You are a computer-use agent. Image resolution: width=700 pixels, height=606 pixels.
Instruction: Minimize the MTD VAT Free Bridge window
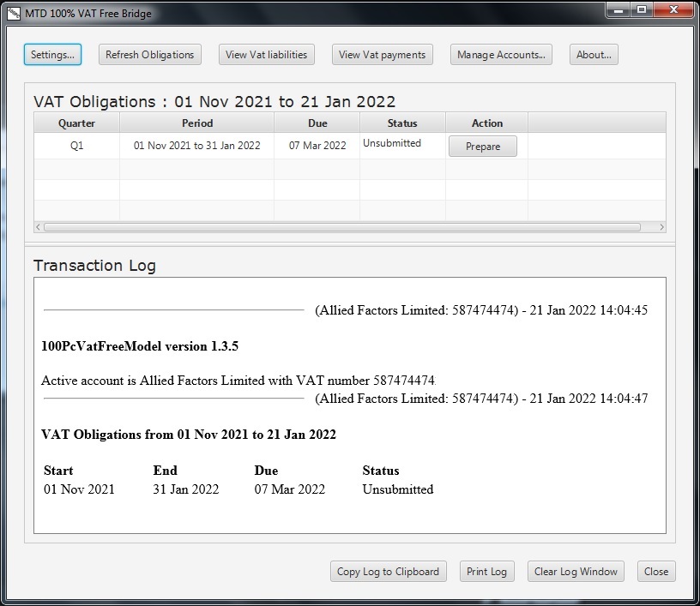pyautogui.click(x=619, y=9)
